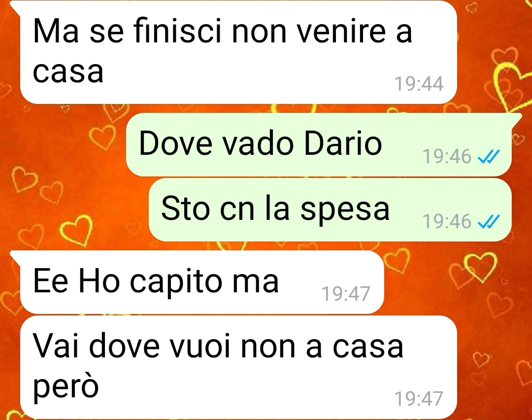Viewport: 532px width, 420px height.
Task: Click the 19:44 timestamp on first message
Action: (x=419, y=83)
